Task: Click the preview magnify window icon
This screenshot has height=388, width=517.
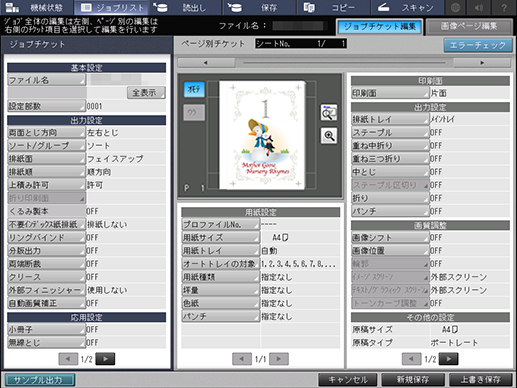Action: (x=329, y=113)
